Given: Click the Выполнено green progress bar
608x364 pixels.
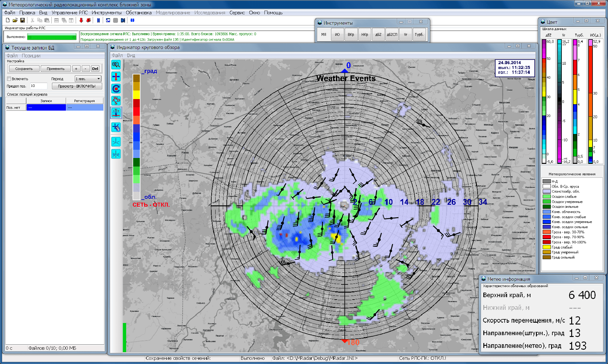Looking at the screenshot, I should tap(52, 37).
